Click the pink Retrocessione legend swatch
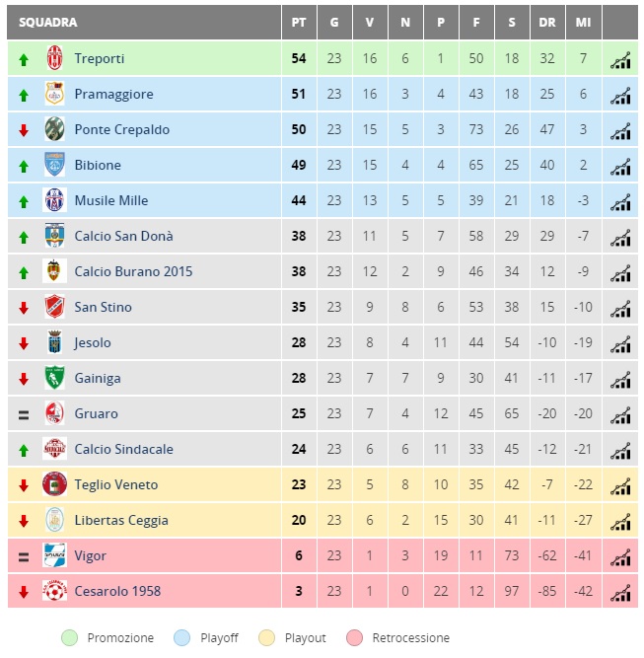This screenshot has height=658, width=644. pos(354,638)
